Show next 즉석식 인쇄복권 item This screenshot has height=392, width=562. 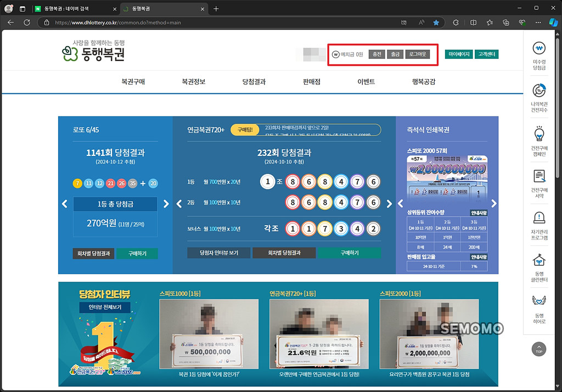[x=494, y=204]
